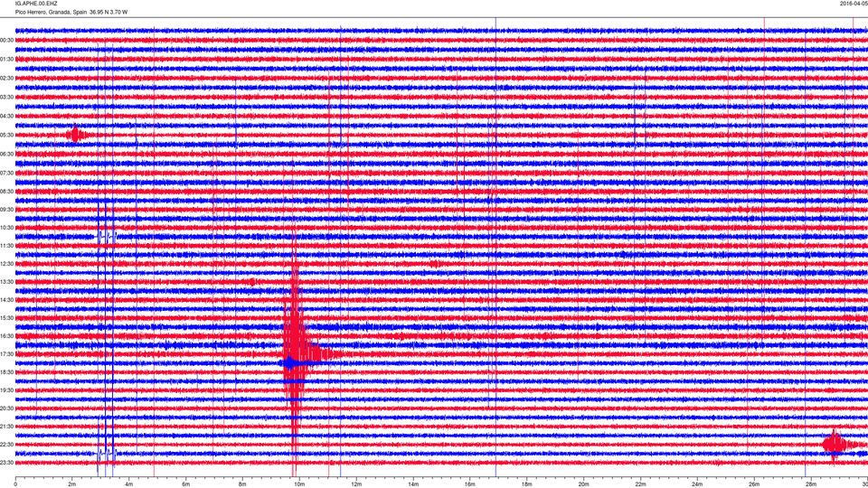
Task: Click the 18:30 time label
Action: [x=6, y=372]
